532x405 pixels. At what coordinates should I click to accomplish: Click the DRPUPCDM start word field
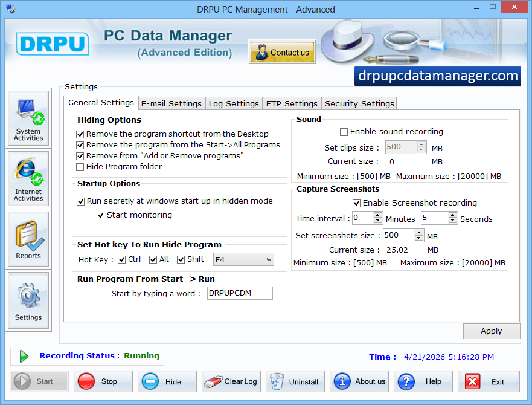pos(240,293)
